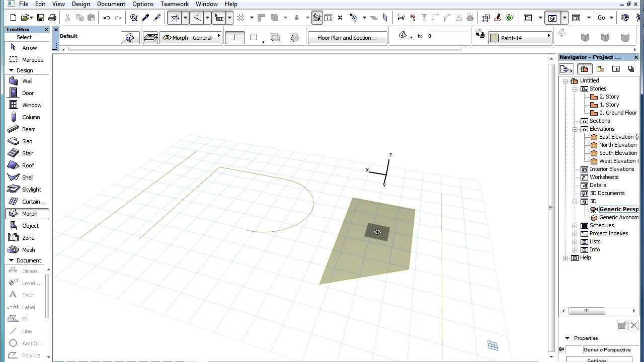Click Floor Plan and Section button

tap(347, 38)
